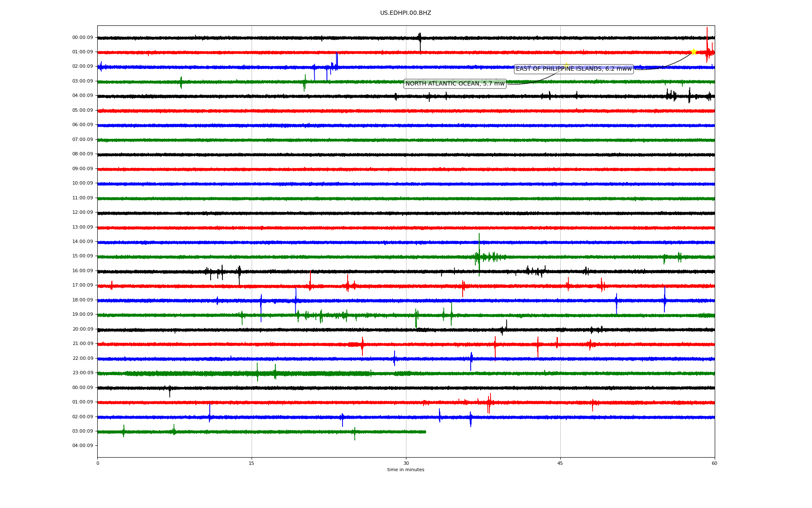This screenshot has width=812, height=508.
Task: Click the x-axis tick label 60
Action: point(714,463)
